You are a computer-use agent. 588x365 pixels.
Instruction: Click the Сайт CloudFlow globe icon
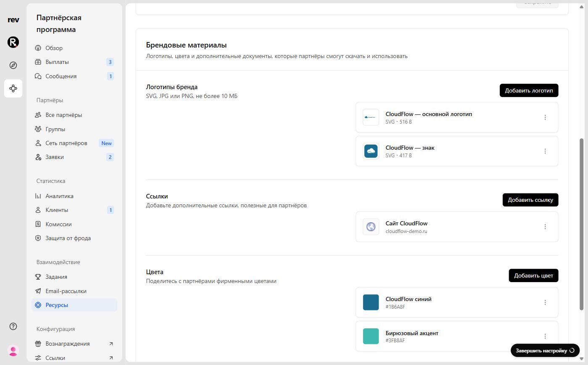tap(371, 227)
